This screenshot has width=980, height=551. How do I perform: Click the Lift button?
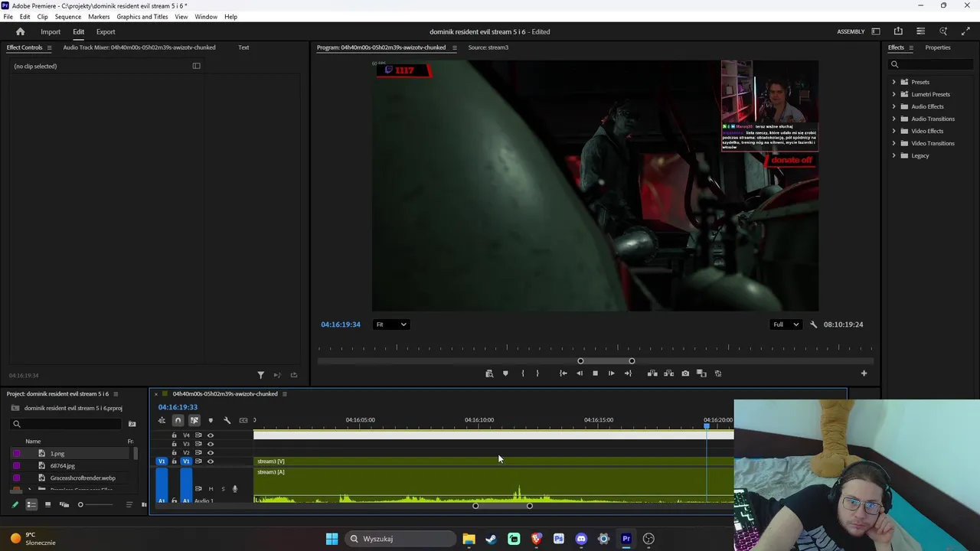tap(652, 373)
